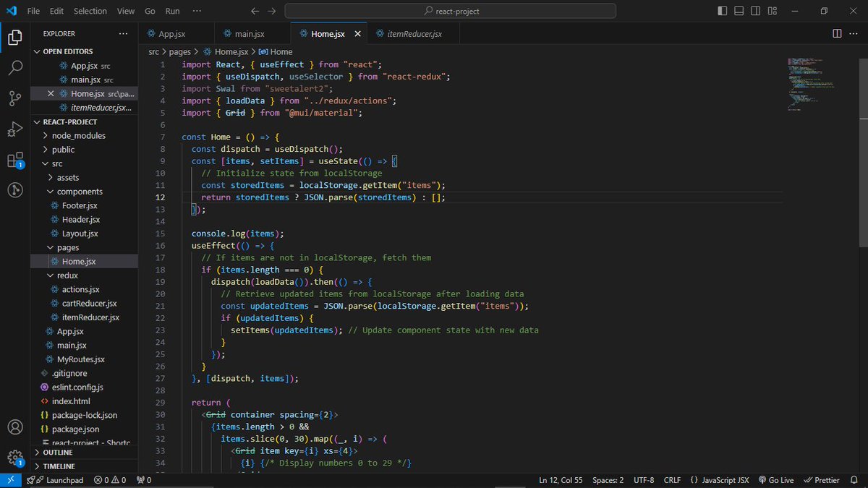Open the Accounts menu icon
The image size is (868, 488).
point(14,427)
